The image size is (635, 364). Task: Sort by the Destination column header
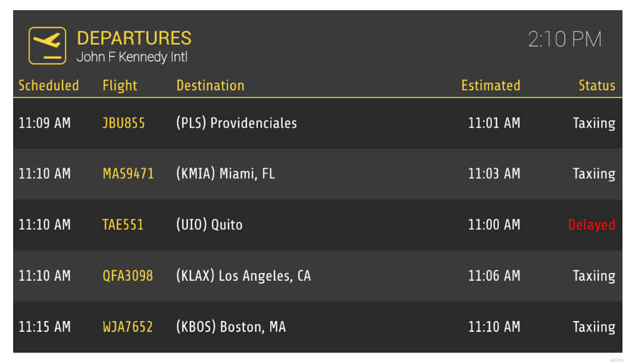210,86
